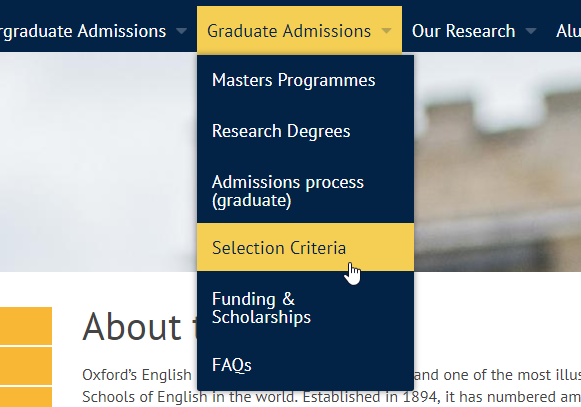
Task: Collapse the Graduate Admissions dropdown arrow
Action: (x=386, y=31)
